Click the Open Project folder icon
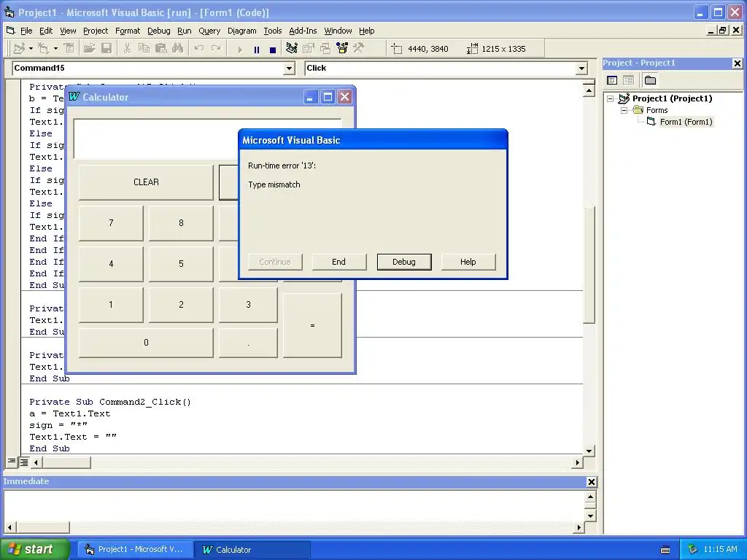 click(x=89, y=49)
